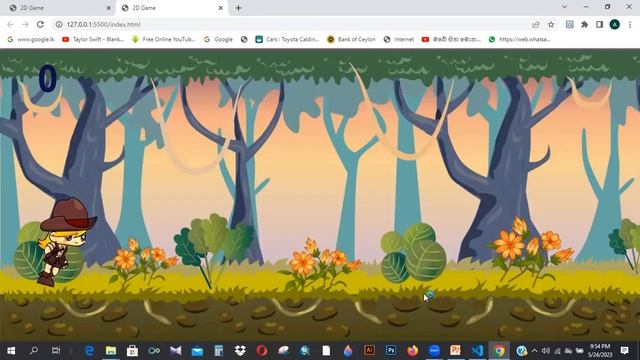The image size is (640, 360).
Task: Open the clock showing 9:54 PM
Action: point(599,351)
